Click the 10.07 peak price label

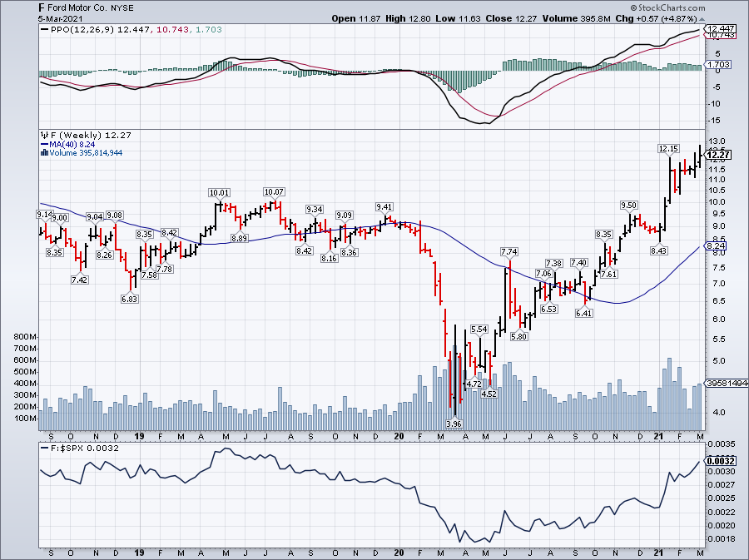tap(274, 192)
